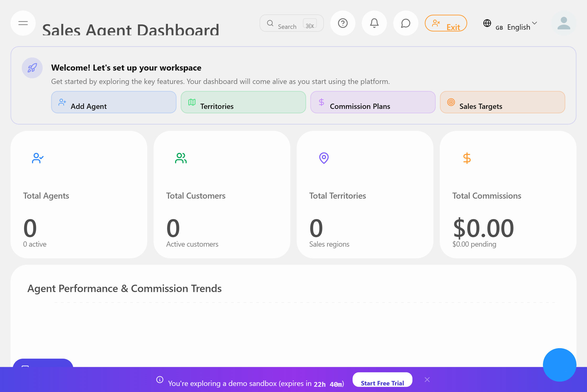Click the globe language icon
The height and width of the screenshot is (392, 587).
click(x=487, y=23)
